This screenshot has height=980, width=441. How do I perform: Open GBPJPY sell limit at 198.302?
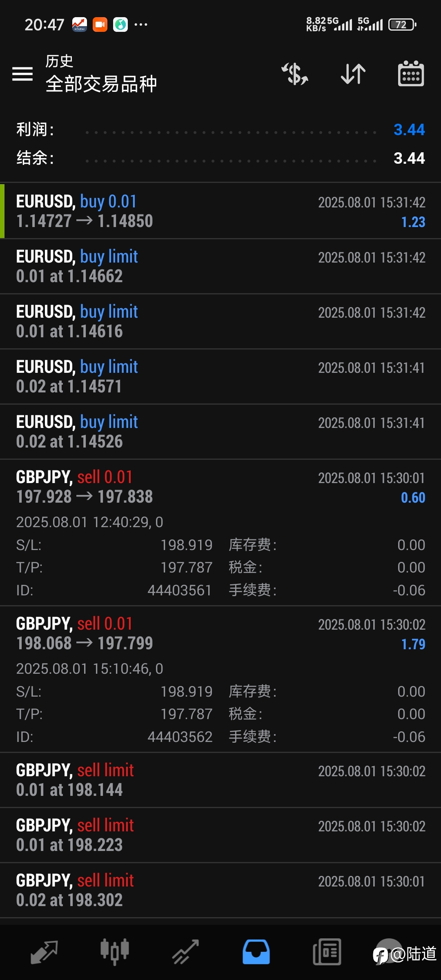[220, 890]
